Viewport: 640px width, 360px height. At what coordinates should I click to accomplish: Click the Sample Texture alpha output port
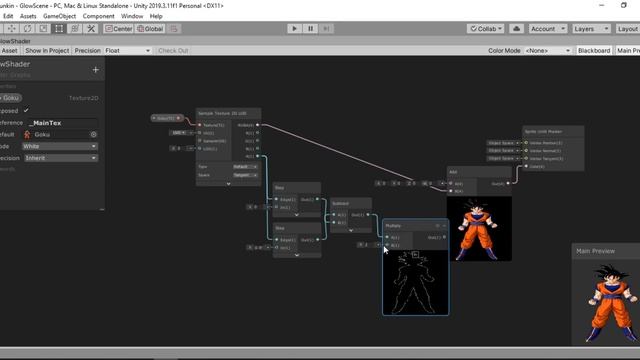257,156
